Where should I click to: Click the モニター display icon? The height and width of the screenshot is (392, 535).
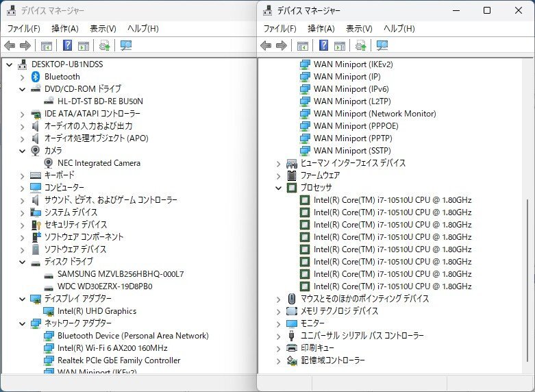coord(292,323)
